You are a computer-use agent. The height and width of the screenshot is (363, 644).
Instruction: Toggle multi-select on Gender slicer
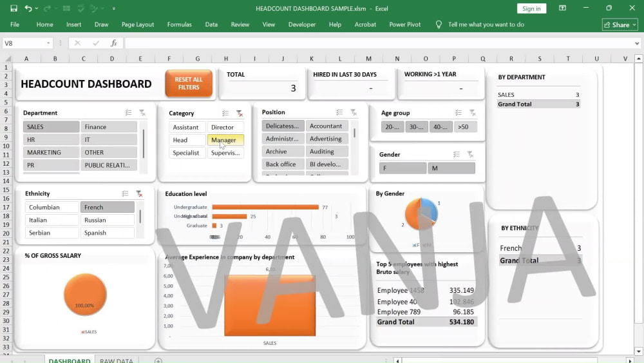(x=457, y=154)
